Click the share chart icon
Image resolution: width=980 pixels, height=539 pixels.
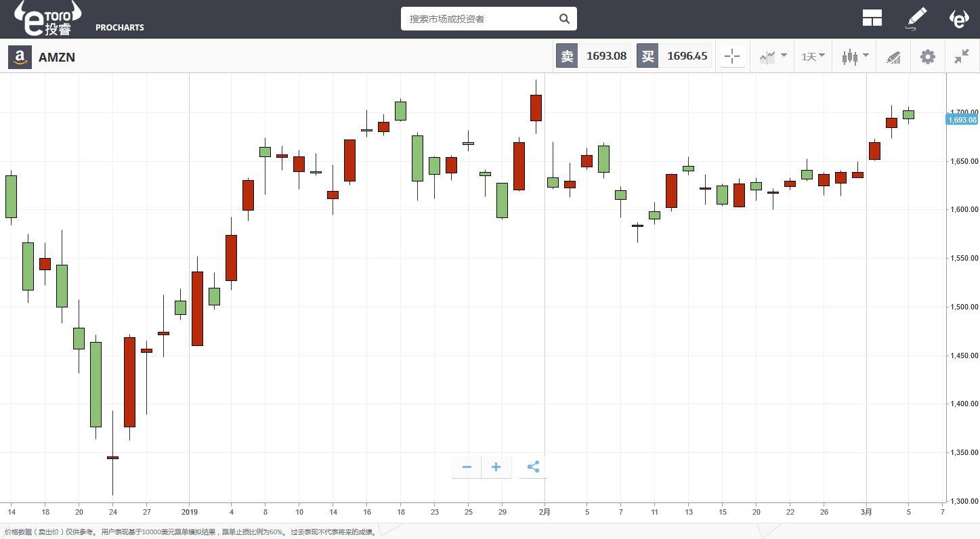[533, 467]
